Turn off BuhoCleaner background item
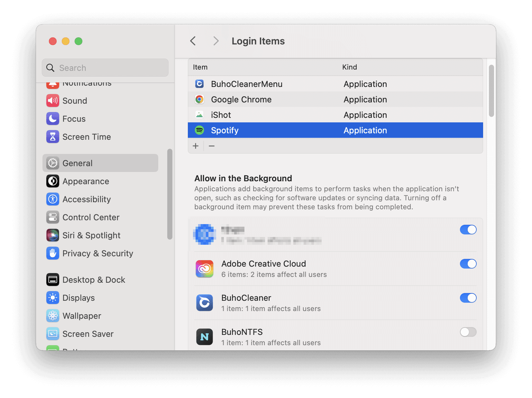The width and height of the screenshot is (532, 398). (468, 298)
